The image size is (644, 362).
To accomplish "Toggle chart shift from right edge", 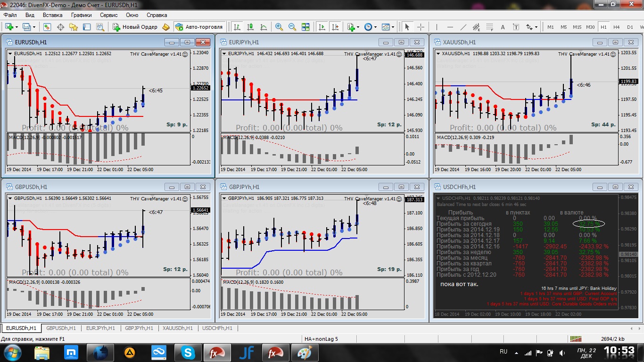I will pyautogui.click(x=335, y=27).
